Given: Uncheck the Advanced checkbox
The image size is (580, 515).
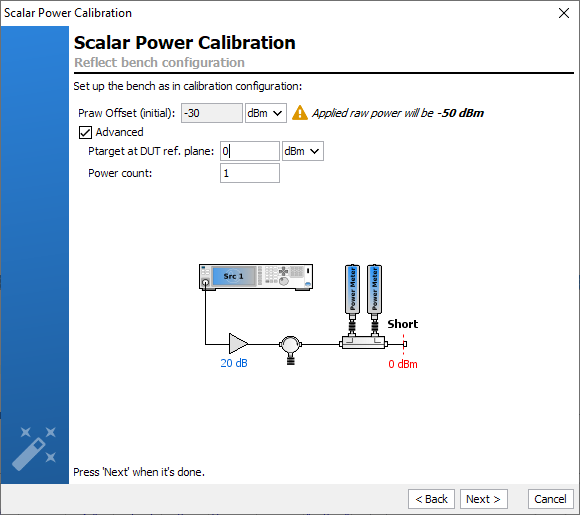Looking at the screenshot, I should pyautogui.click(x=85, y=132).
